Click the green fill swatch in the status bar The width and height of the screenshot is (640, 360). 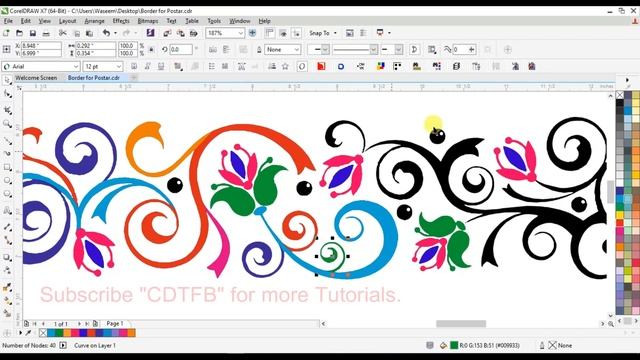(x=454, y=345)
